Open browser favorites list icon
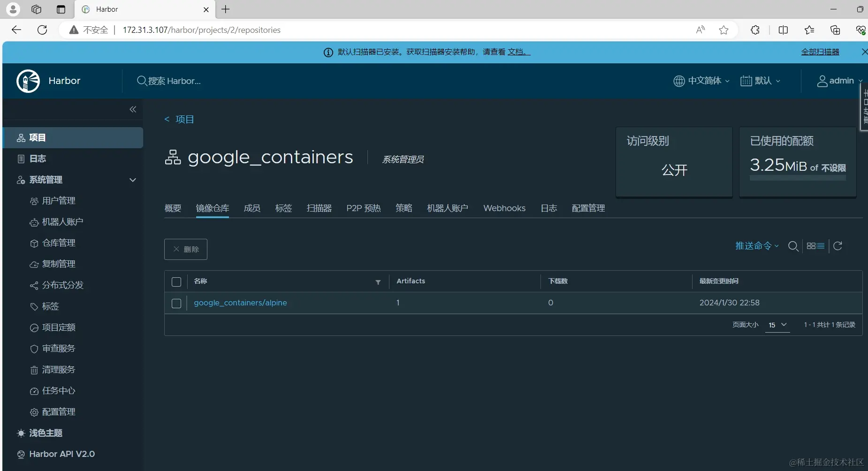868x471 pixels. pyautogui.click(x=809, y=30)
